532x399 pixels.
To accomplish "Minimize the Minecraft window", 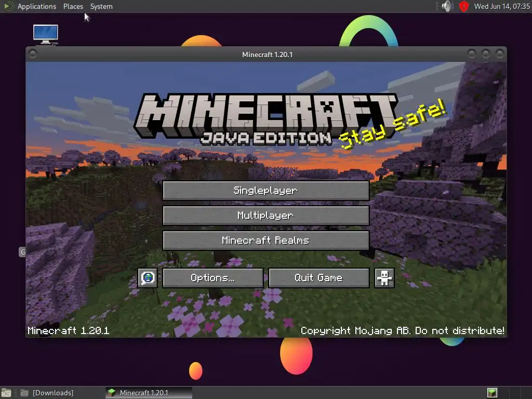I will coord(472,54).
